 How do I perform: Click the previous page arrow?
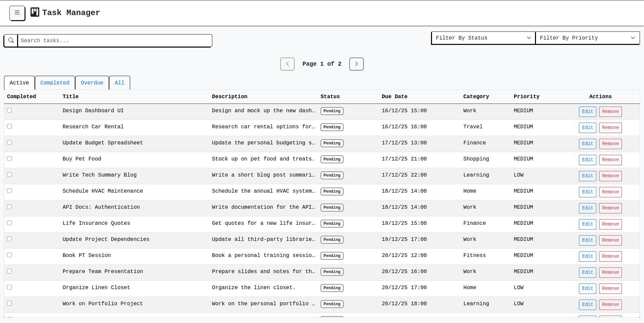coord(287,64)
